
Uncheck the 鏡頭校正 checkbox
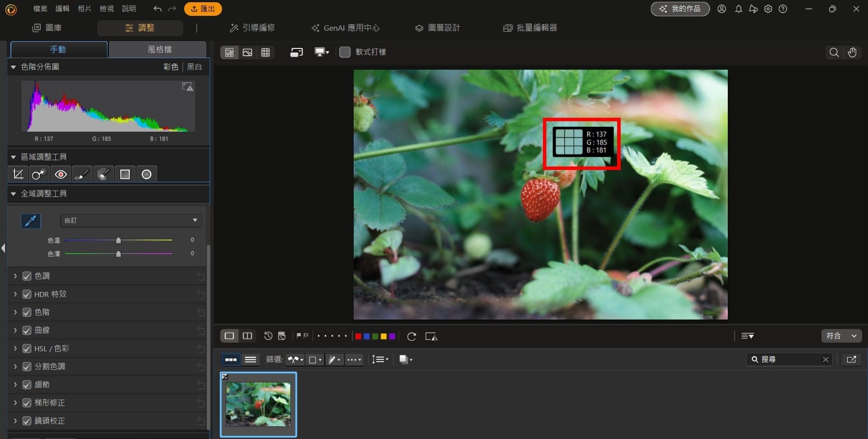27,421
